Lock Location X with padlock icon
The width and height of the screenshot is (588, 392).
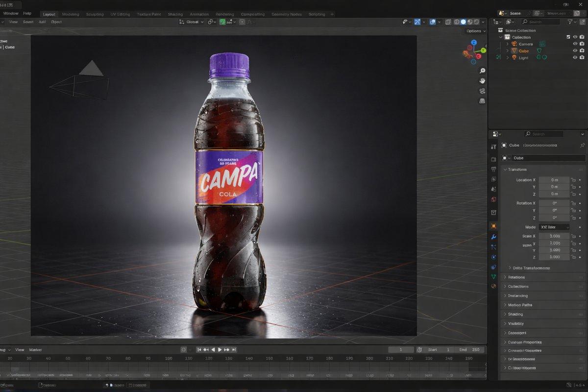(x=573, y=180)
